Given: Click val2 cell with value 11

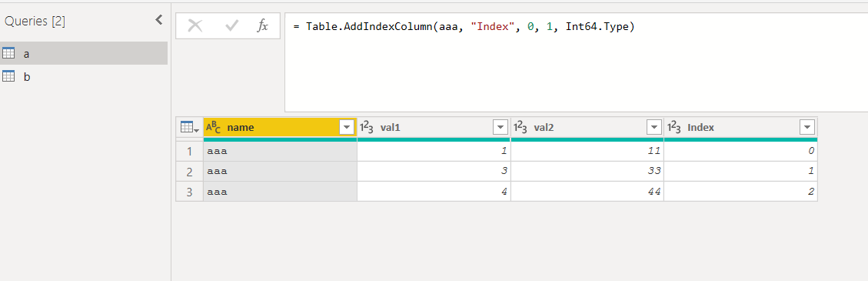Looking at the screenshot, I should coord(587,151).
